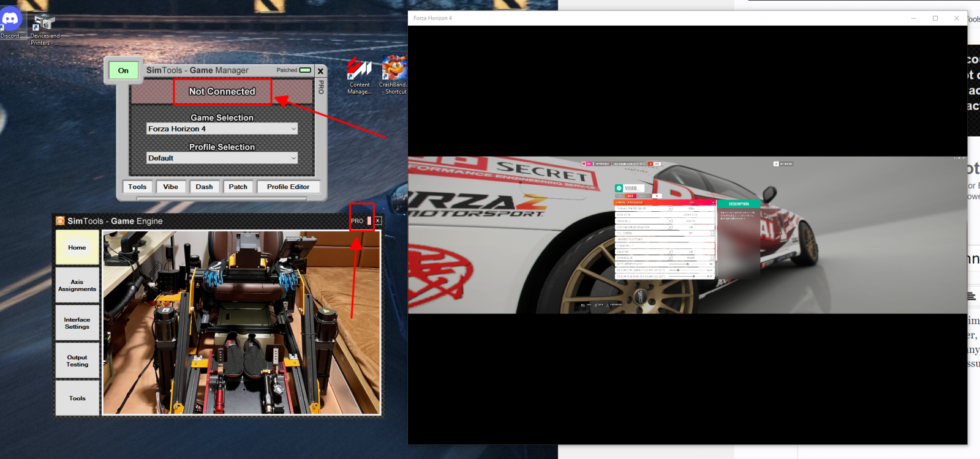Click the Game Selection label

pyautogui.click(x=222, y=118)
